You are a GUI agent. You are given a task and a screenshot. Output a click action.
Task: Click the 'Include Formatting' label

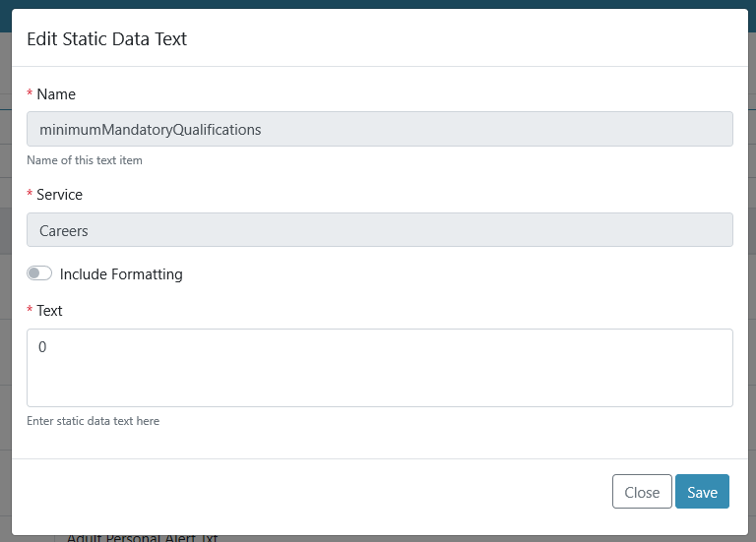pyautogui.click(x=121, y=274)
